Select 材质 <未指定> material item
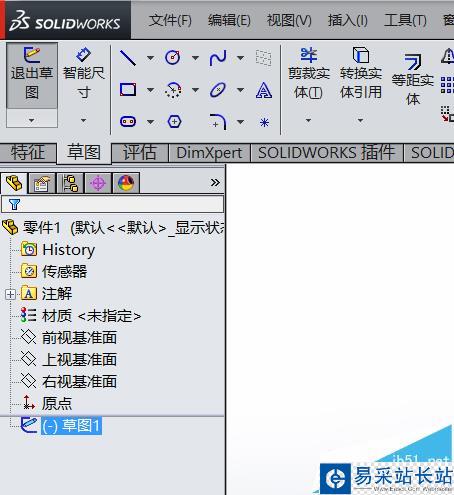The image size is (454, 495). [81, 316]
